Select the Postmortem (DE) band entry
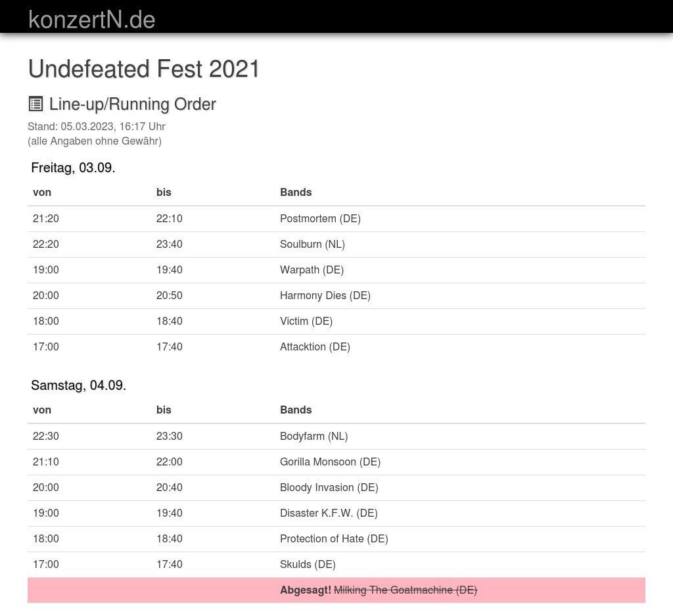 click(320, 218)
